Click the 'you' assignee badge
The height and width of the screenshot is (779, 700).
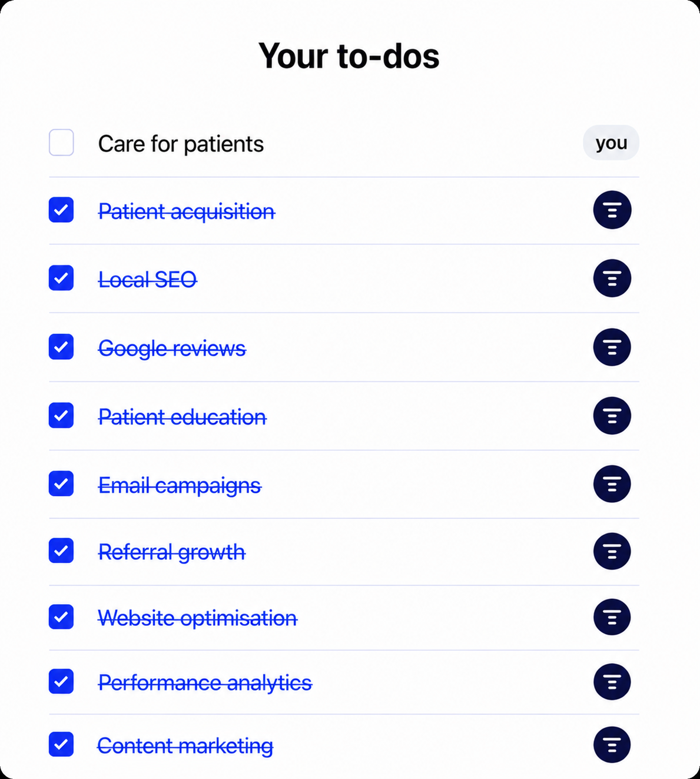(611, 142)
